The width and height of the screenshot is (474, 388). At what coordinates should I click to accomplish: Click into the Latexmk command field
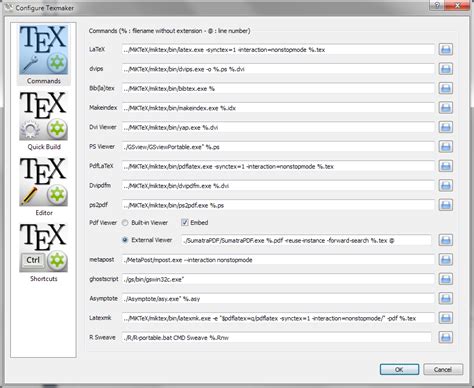pyautogui.click(x=278, y=318)
